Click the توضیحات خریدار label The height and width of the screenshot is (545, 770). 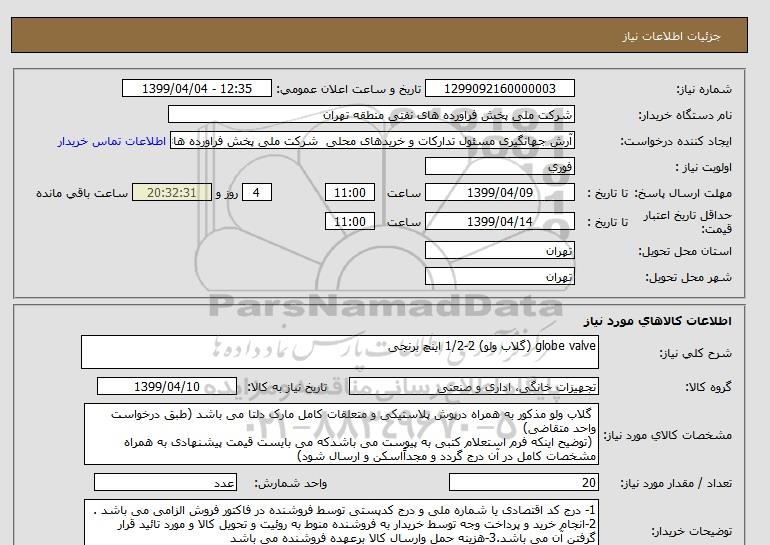[x=691, y=531]
